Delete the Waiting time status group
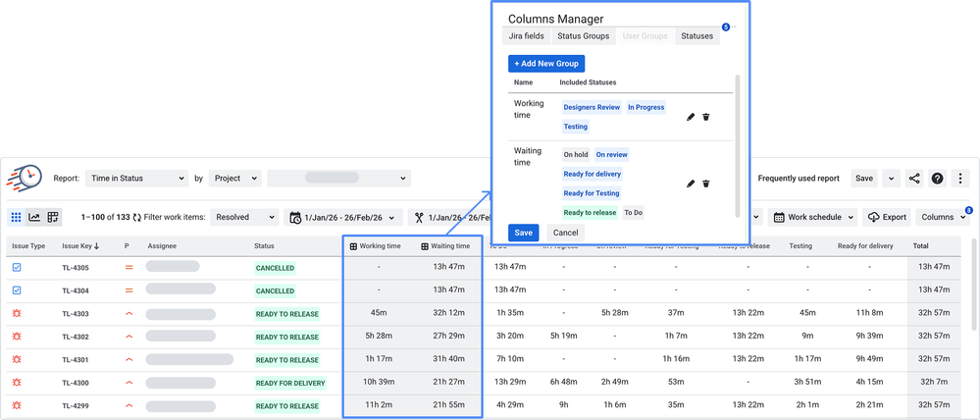This screenshot has height=420, width=980. click(x=705, y=184)
